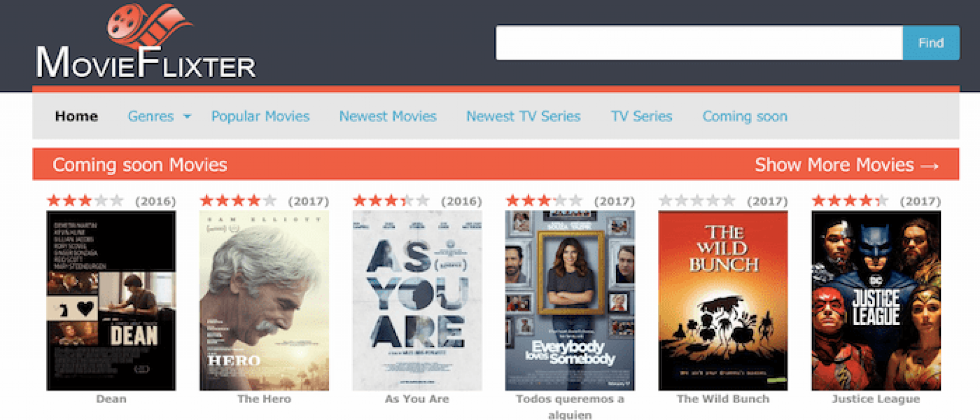Screen dimensions: 980x420
Task: Select the As You Are poster
Action: [x=417, y=300]
